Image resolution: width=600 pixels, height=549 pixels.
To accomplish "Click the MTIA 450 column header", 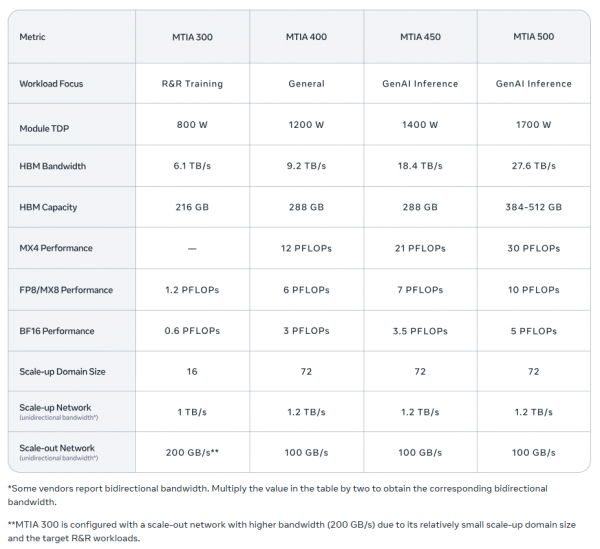I will 420,38.
